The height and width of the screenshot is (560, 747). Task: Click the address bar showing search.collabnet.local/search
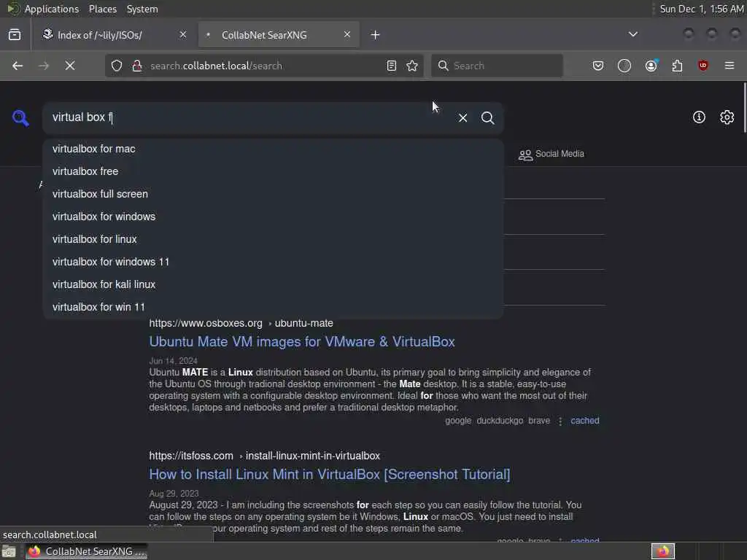pos(264,66)
